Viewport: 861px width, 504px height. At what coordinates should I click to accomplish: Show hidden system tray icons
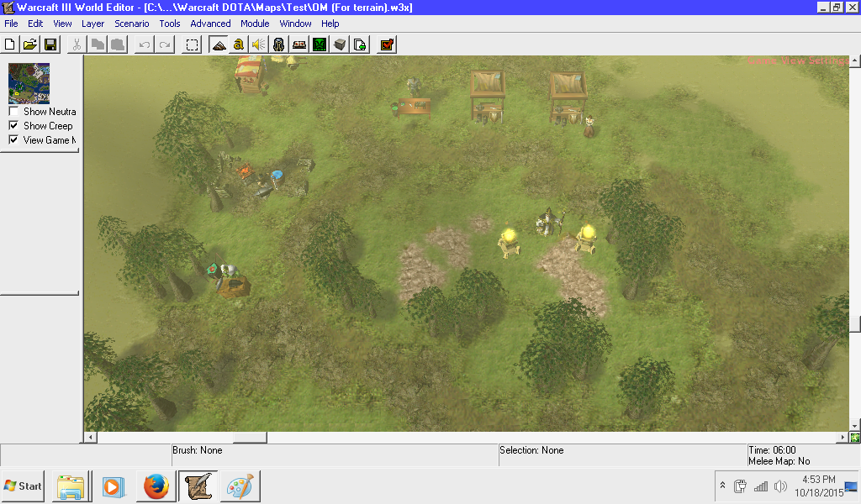click(x=722, y=486)
